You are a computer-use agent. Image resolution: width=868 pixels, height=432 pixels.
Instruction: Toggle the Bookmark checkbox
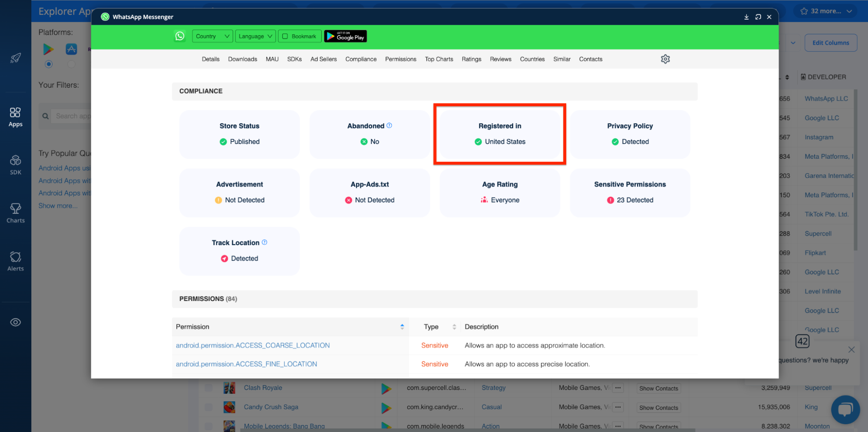285,36
